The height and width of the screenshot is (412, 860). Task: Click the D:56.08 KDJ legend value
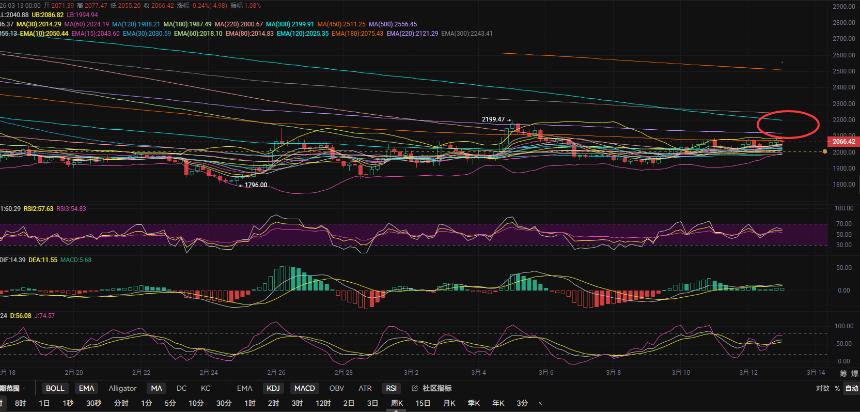[x=21, y=315]
